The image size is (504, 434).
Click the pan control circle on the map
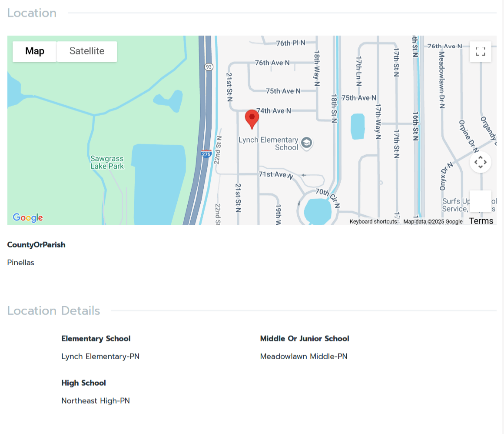pyautogui.click(x=481, y=161)
